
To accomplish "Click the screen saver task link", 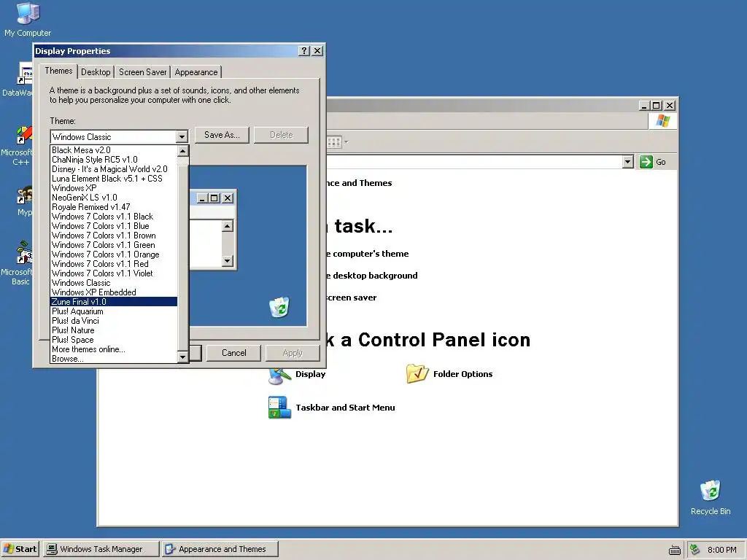I will pyautogui.click(x=352, y=297).
